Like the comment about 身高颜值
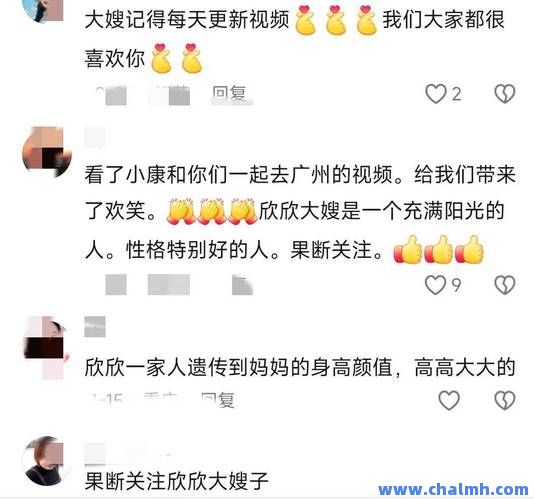The width and height of the screenshot is (534, 500). pos(449,400)
